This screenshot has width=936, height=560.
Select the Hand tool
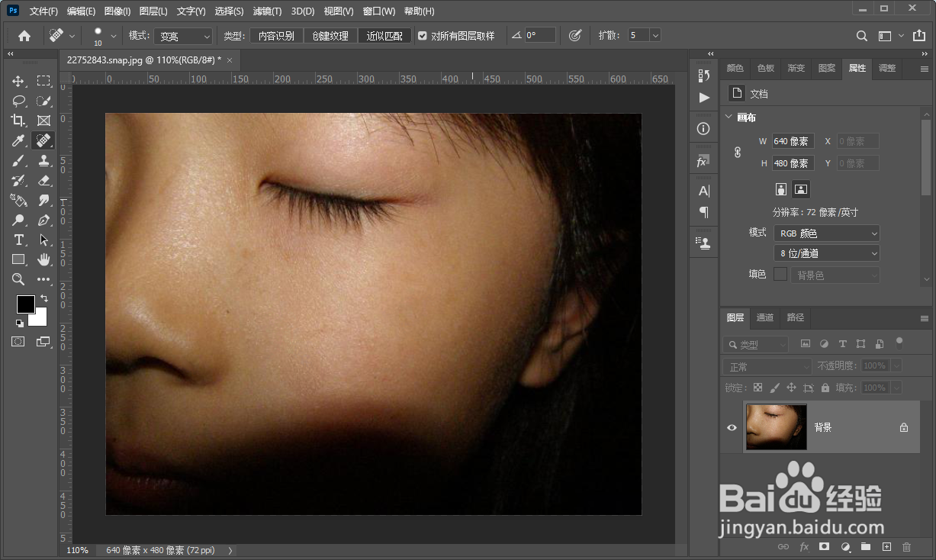click(43, 259)
